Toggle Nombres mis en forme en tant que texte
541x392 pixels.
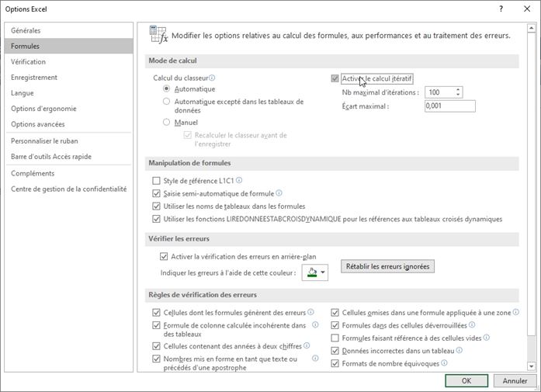point(156,359)
